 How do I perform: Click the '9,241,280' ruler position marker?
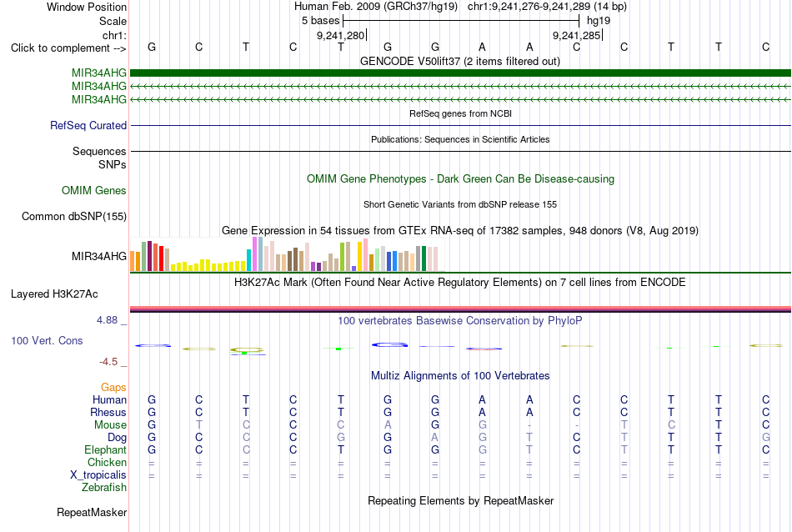(340, 35)
